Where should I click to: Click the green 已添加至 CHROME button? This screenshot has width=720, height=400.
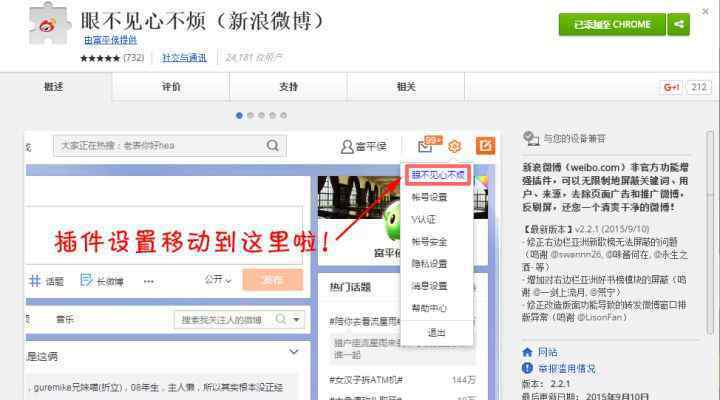coord(612,24)
